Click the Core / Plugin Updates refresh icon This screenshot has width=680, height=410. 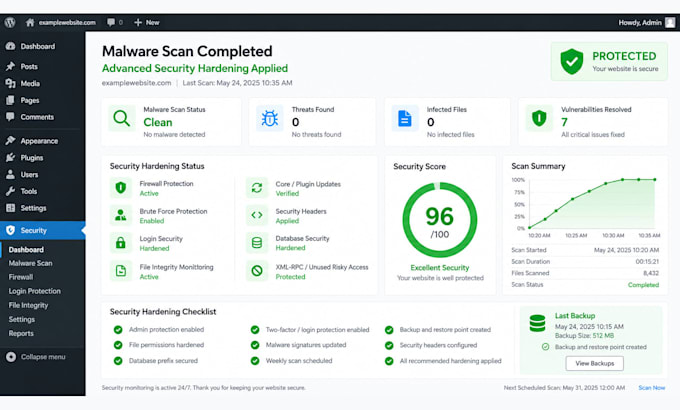click(x=257, y=188)
